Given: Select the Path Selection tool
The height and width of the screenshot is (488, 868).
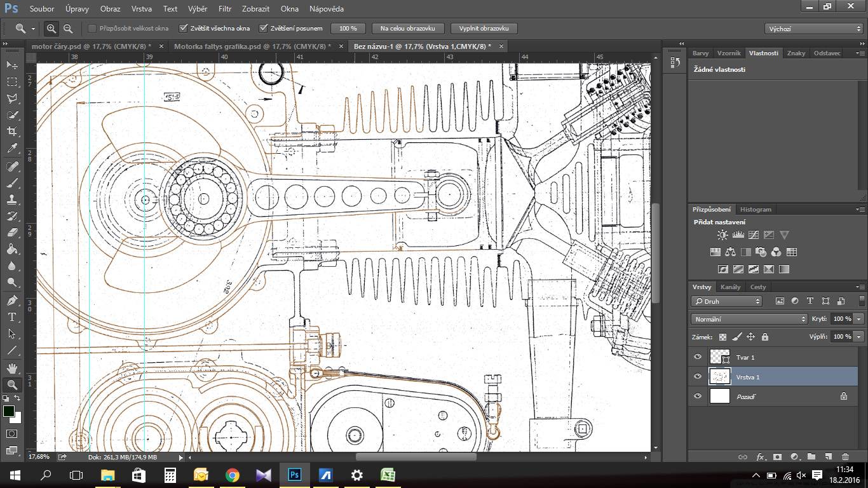Looking at the screenshot, I should click(x=12, y=333).
